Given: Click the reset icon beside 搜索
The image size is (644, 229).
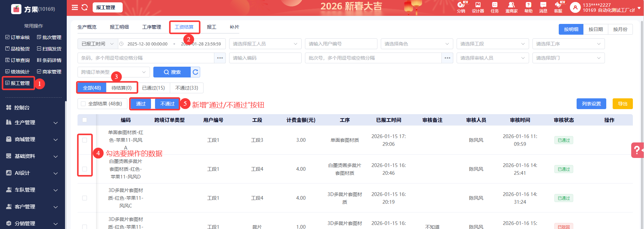Looking at the screenshot, I should pyautogui.click(x=195, y=72).
